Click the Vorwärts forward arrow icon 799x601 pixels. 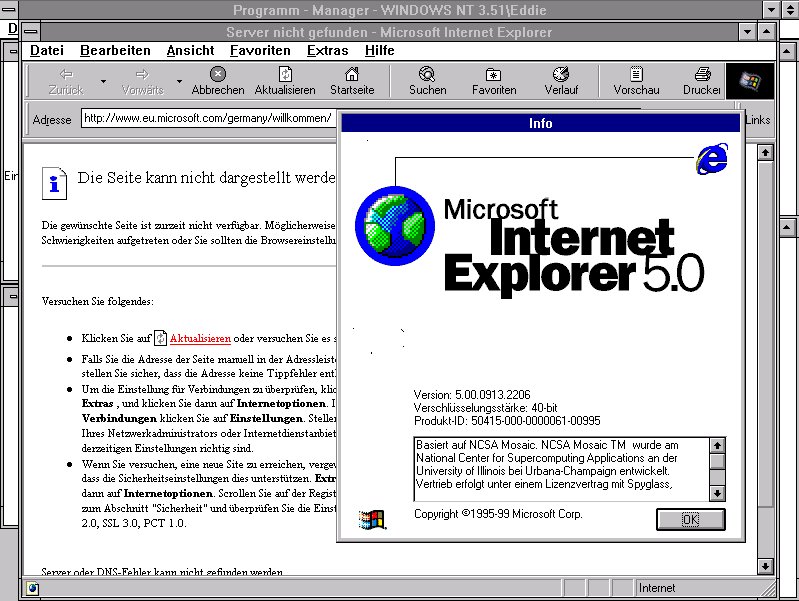141,74
